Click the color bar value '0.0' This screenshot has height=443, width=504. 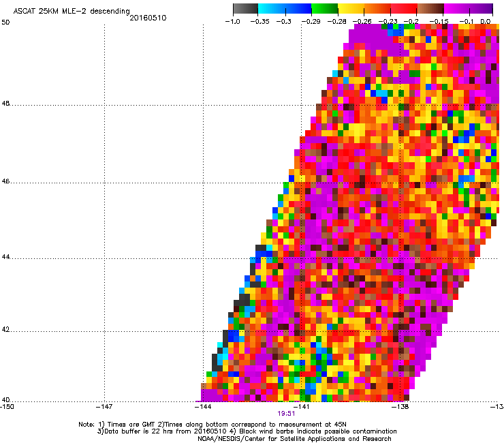coord(486,22)
